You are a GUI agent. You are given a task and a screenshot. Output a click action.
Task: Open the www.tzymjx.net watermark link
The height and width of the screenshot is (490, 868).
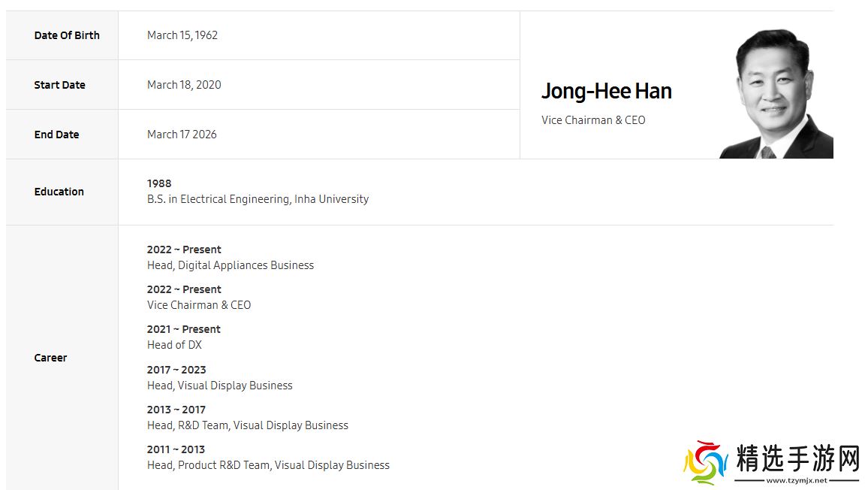[x=796, y=480]
